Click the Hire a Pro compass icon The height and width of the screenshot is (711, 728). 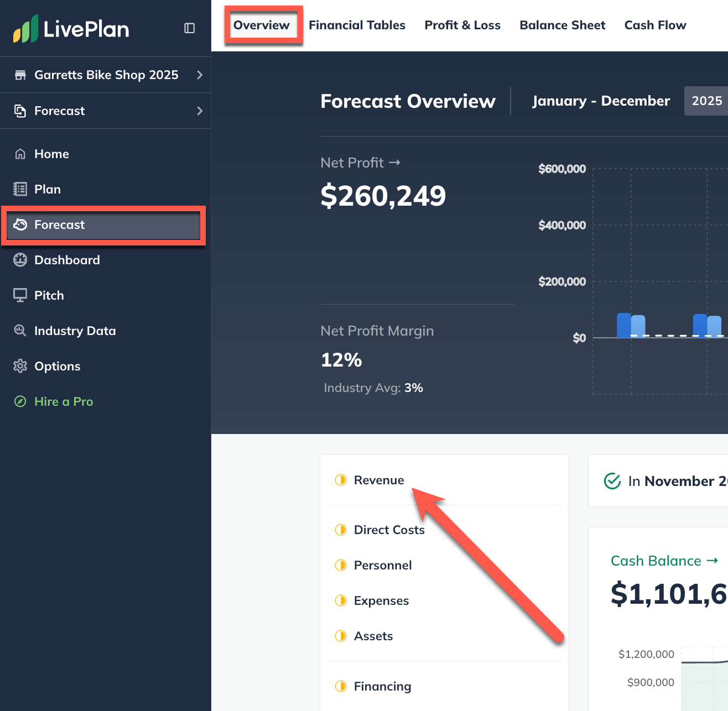(x=20, y=401)
